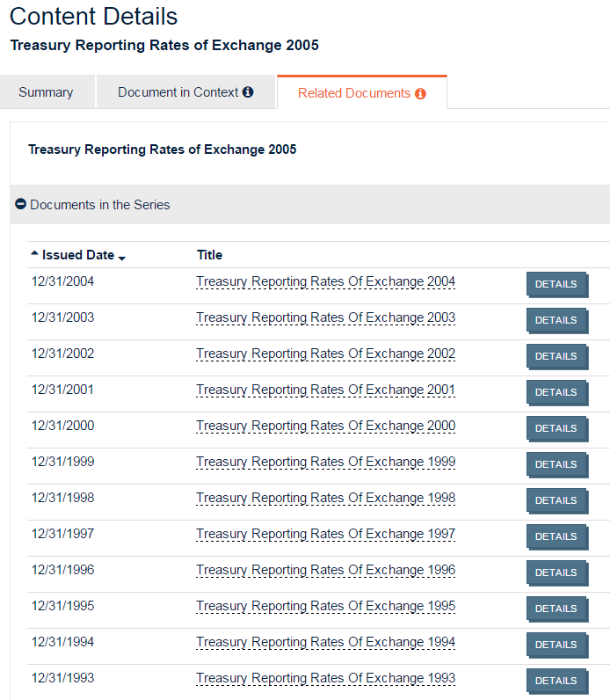Open Treasury Reporting Rates Of Exchange 1998

click(325, 499)
